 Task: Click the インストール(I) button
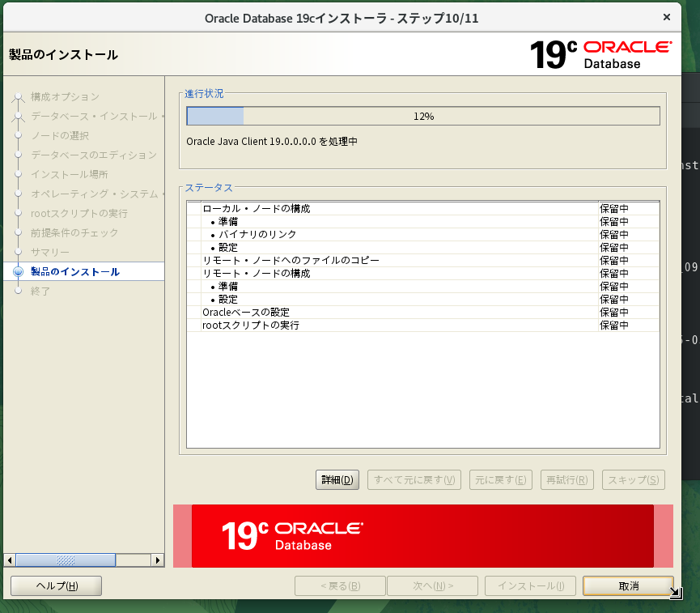click(530, 585)
